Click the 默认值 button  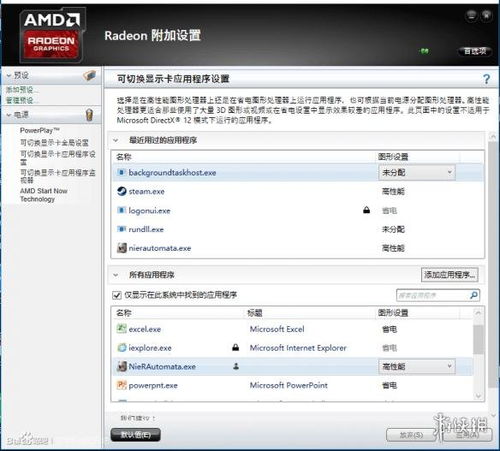point(135,435)
